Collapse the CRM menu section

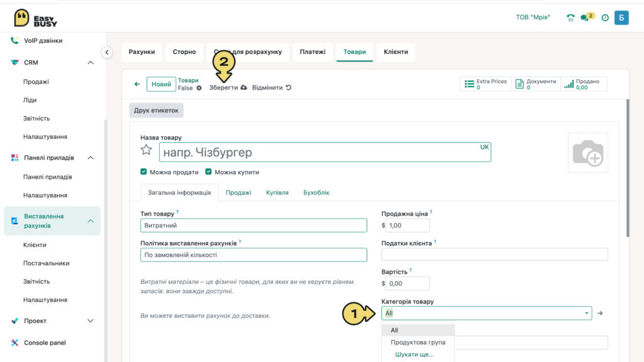tap(91, 62)
